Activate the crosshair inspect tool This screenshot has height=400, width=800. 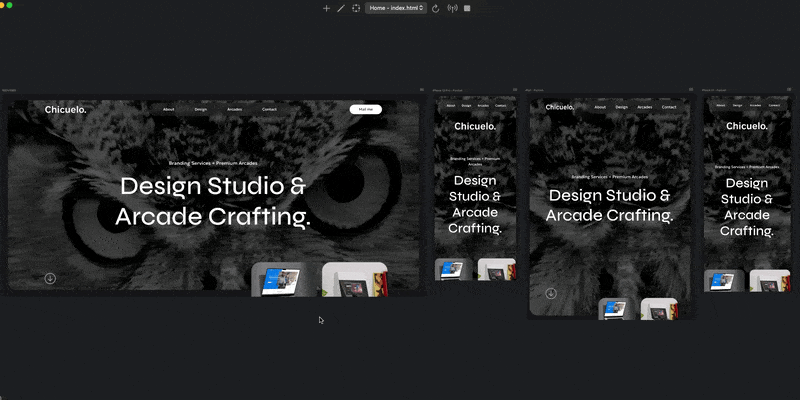point(356,8)
